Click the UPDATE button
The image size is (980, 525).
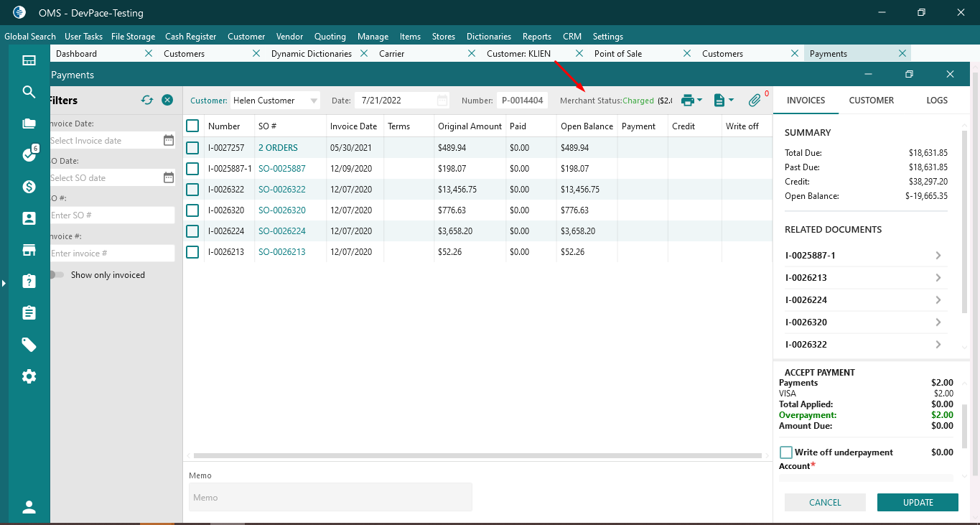pyautogui.click(x=918, y=503)
